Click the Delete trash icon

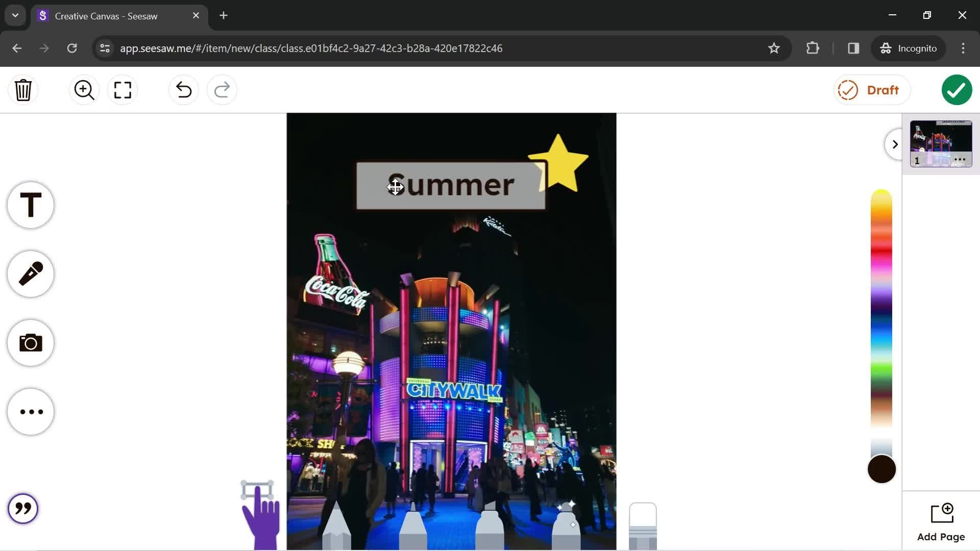point(23,89)
